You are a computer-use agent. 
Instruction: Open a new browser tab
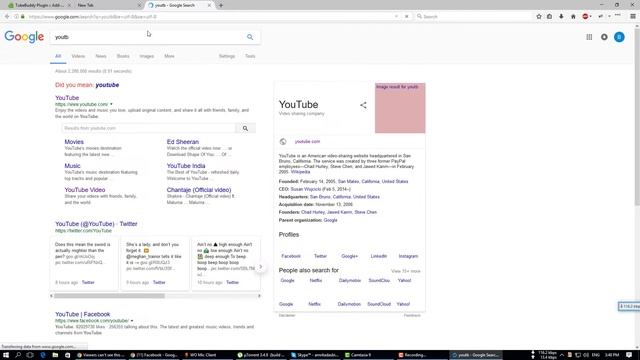point(221,5)
